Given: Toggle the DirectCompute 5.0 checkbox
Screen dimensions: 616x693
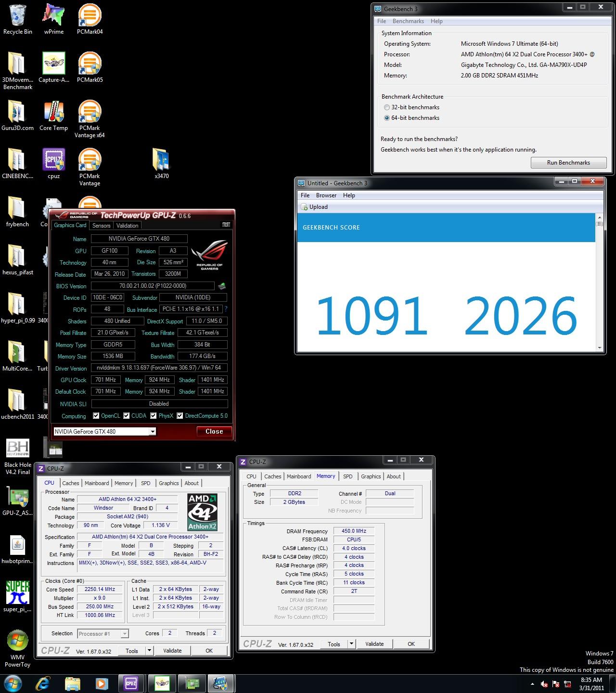Looking at the screenshot, I should [180, 416].
